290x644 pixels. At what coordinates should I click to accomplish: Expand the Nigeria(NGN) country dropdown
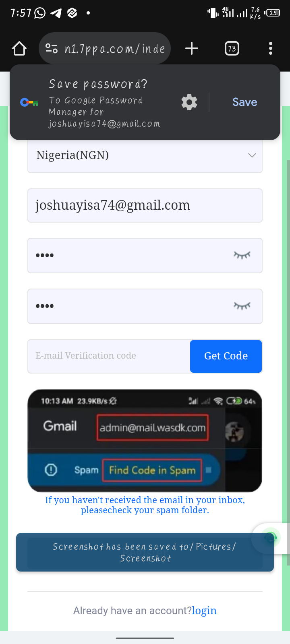point(145,155)
